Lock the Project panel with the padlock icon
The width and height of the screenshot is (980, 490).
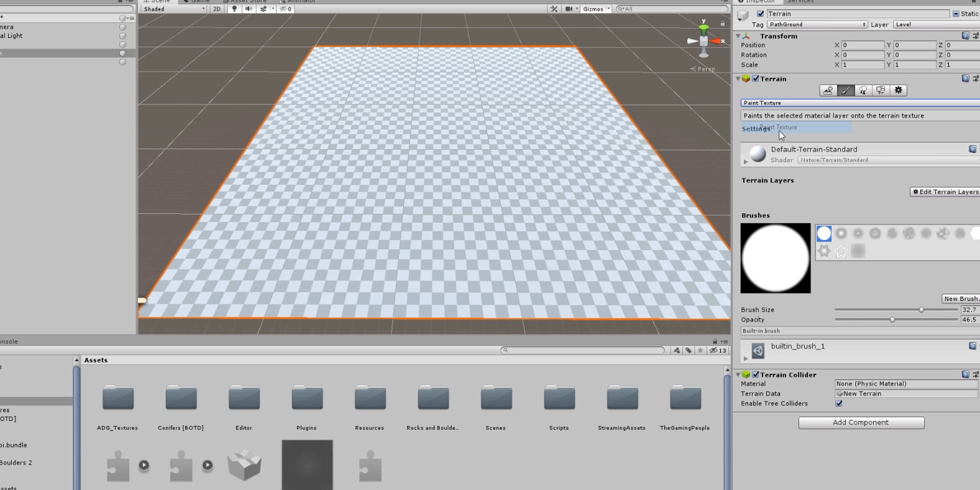tap(715, 341)
